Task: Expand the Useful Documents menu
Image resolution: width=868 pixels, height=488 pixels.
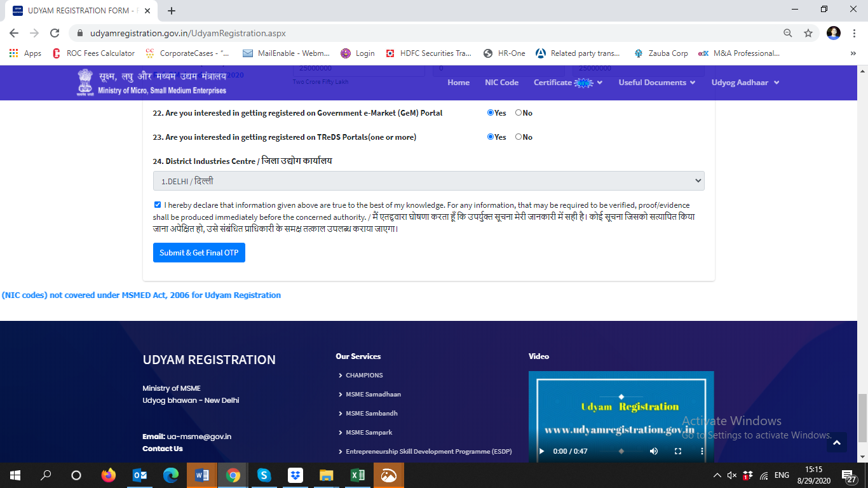Action: 656,83
